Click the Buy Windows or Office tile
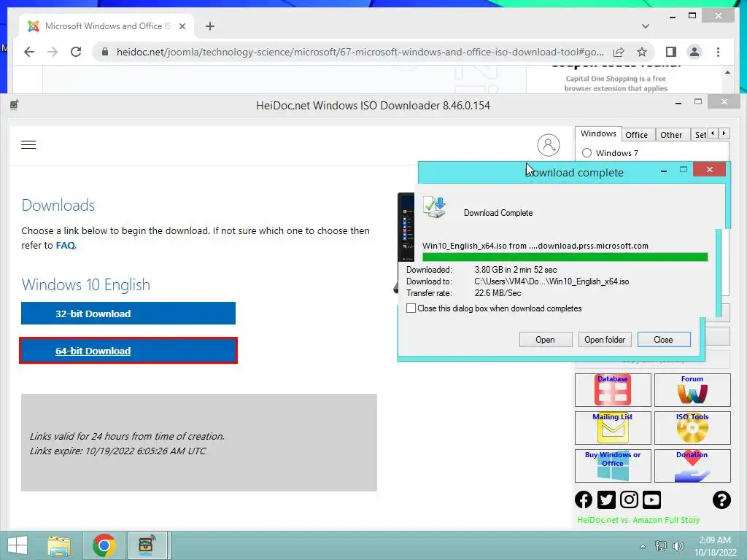The height and width of the screenshot is (560, 747). pos(613,466)
